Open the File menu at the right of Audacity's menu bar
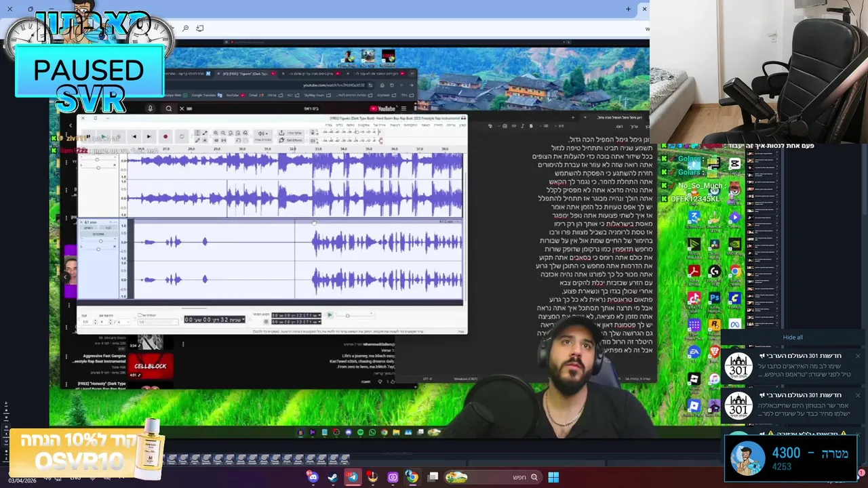The width and height of the screenshot is (868, 488). (x=462, y=125)
